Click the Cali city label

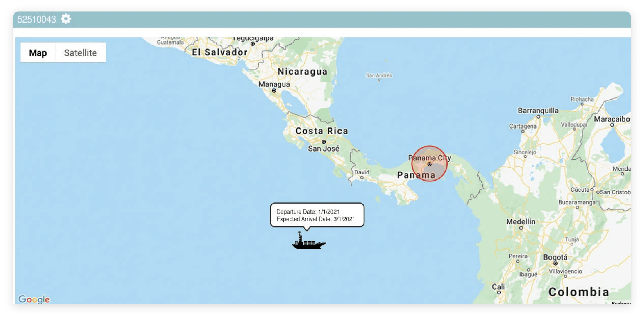[498, 287]
